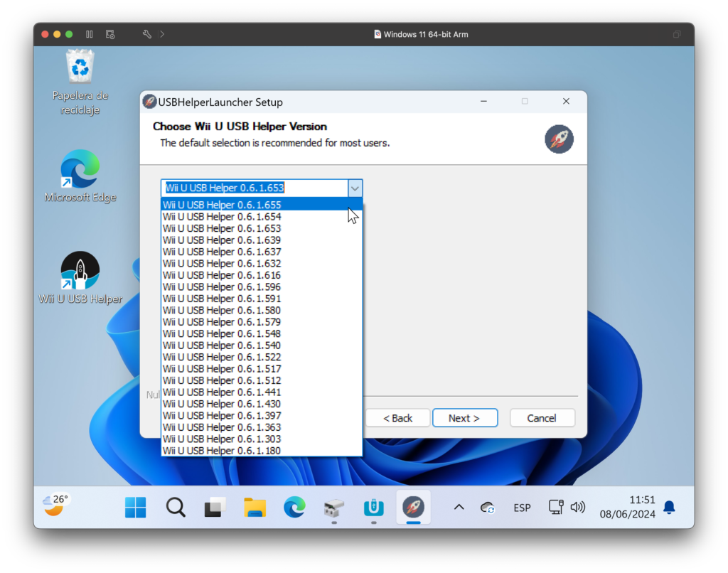Choose Wii U USB Helper 0.6.1.180
This screenshot has width=728, height=573.
coord(262,451)
